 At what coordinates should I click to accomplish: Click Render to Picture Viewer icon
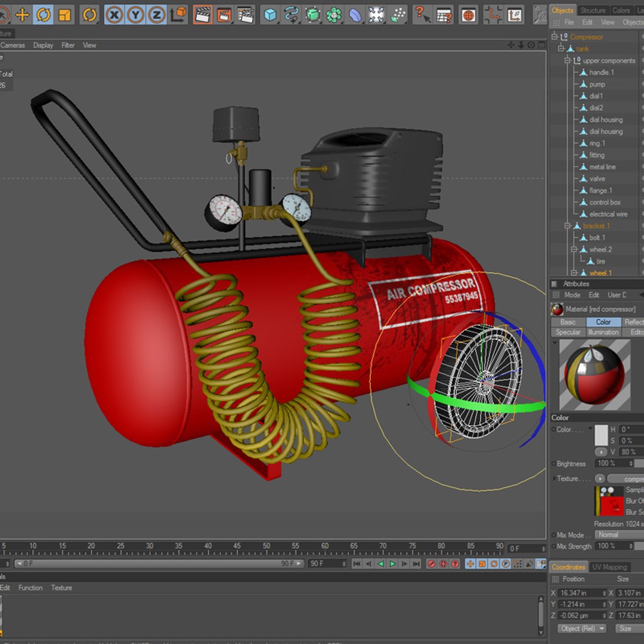(224, 15)
